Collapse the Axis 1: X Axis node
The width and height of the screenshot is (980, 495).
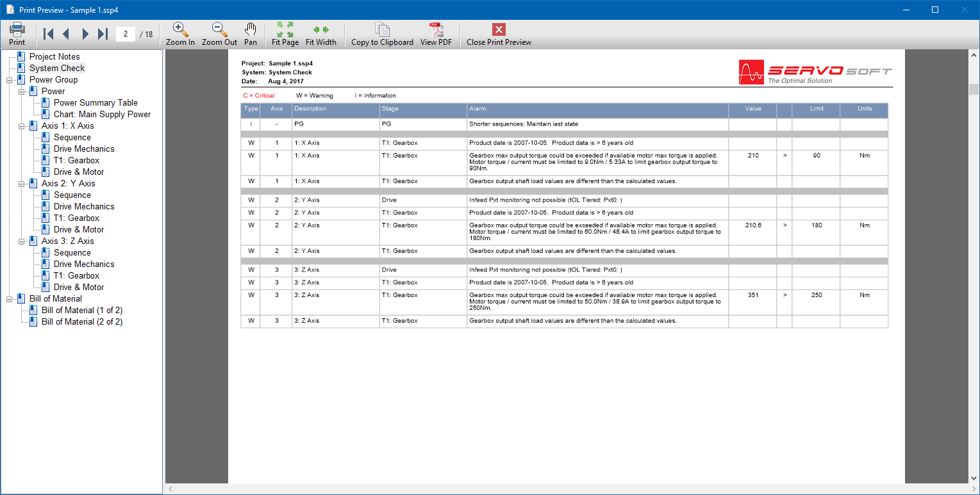pos(22,126)
